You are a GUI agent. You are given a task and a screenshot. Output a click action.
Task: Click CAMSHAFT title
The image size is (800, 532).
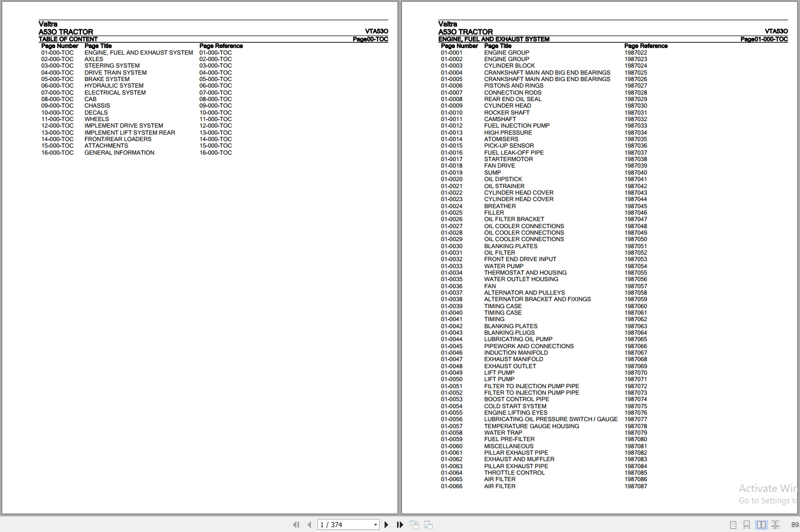click(500, 119)
